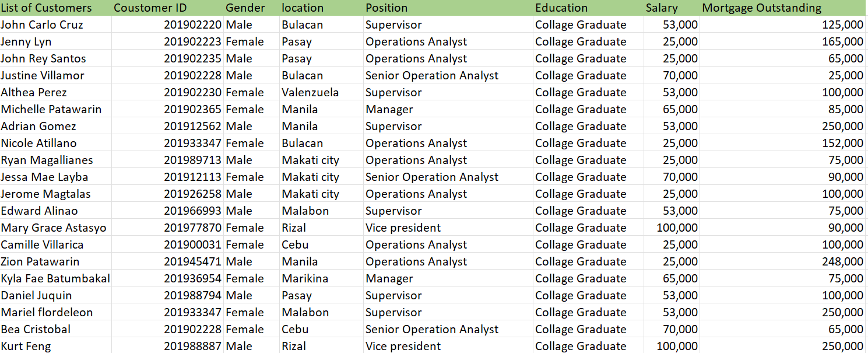868x353 pixels.
Task: Select the name cell 'Justine Villamor'
Action: tap(55, 75)
